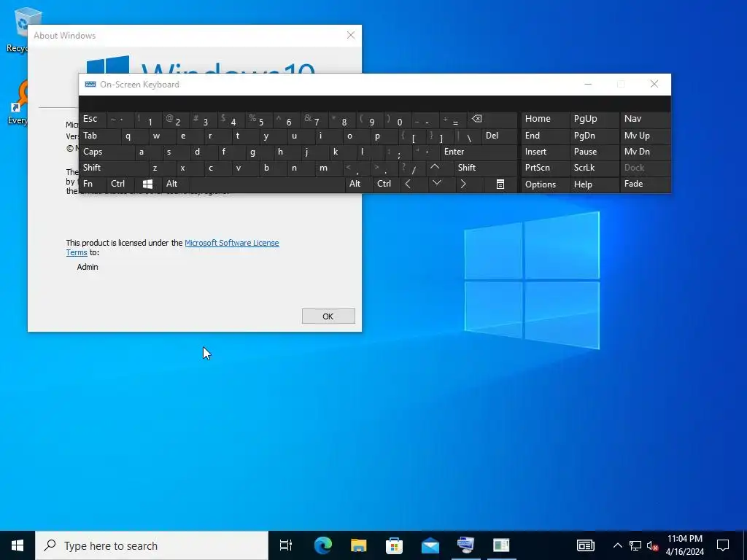Click the spacebar on On-Screen Keyboard
Image resolution: width=747 pixels, height=560 pixels.
(x=267, y=184)
